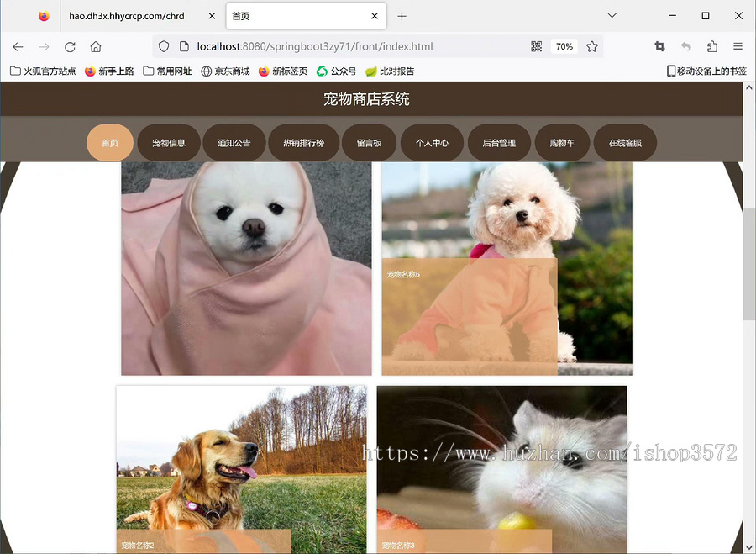Image resolution: width=756 pixels, height=554 pixels.
Task: Open the shield tracking protection icon
Action: pos(164,46)
